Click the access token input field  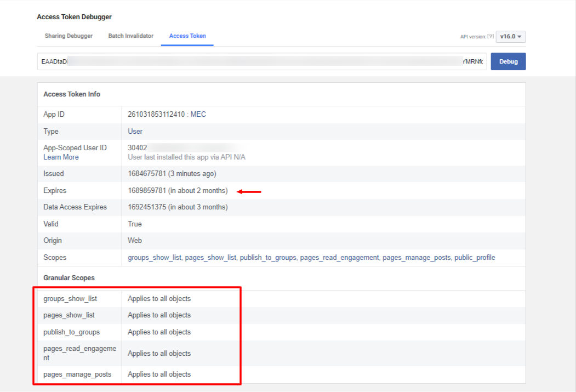click(x=262, y=61)
